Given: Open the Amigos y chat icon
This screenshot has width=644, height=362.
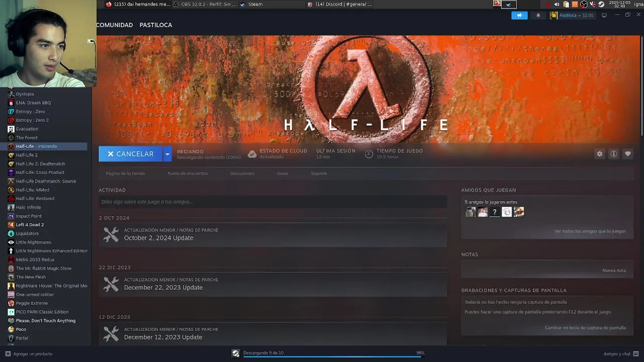Looking at the screenshot, I should coord(636,353).
